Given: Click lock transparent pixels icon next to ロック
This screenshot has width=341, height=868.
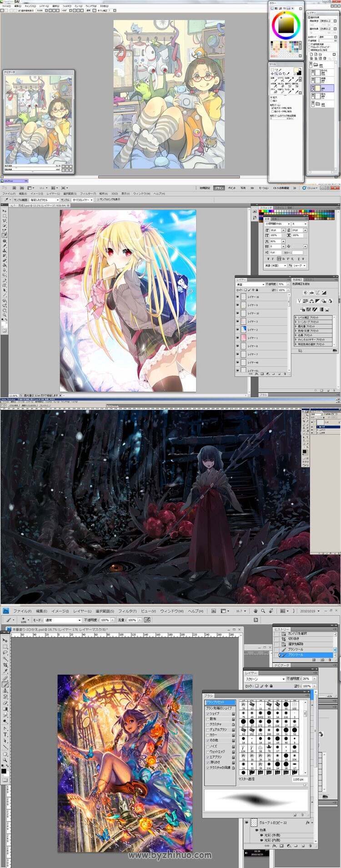Looking at the screenshot, I should pos(256,686).
